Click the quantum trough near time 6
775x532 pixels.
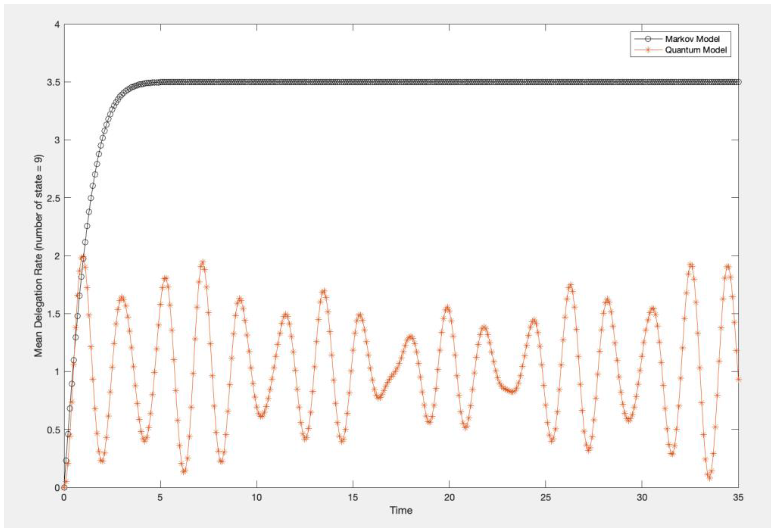pos(184,471)
